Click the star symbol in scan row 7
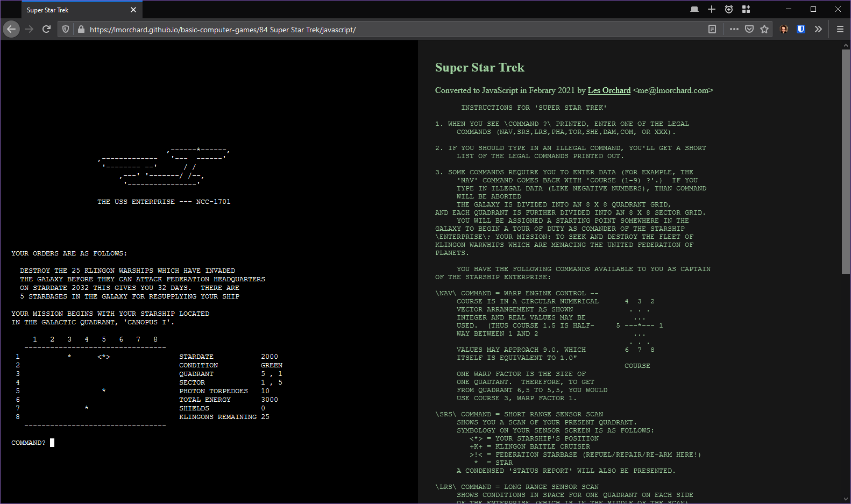851x504 pixels. (x=87, y=408)
